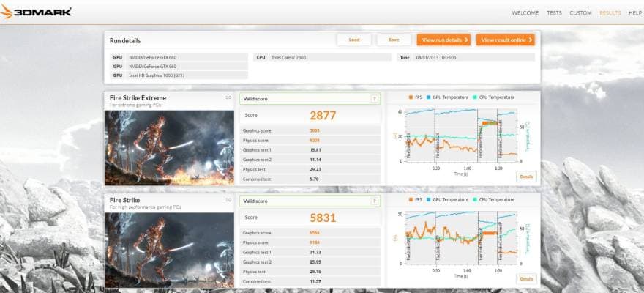Screen dimensions: 644x293
Task: Select the RESULTS tab
Action: click(610, 13)
